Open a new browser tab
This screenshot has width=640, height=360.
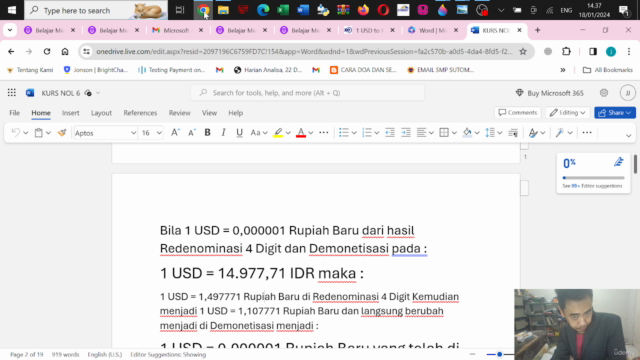pyautogui.click(x=538, y=30)
